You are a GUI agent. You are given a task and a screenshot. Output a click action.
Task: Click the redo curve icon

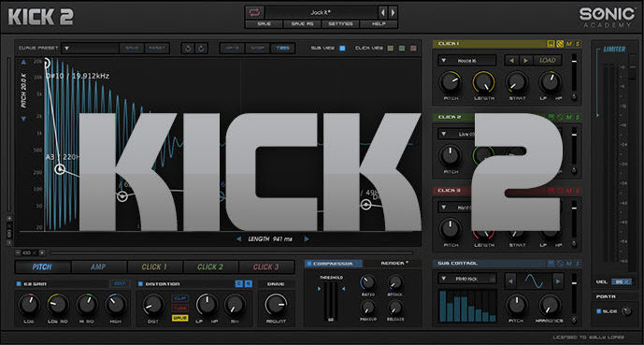click(201, 48)
